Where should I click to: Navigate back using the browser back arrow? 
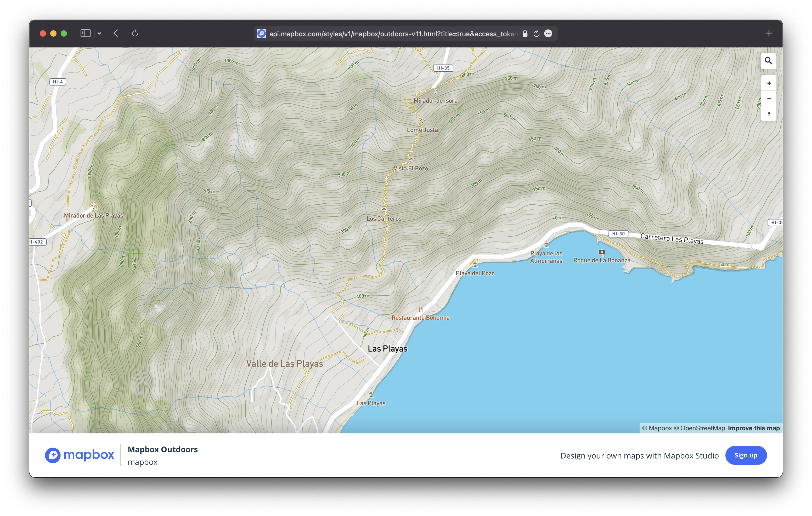116,33
